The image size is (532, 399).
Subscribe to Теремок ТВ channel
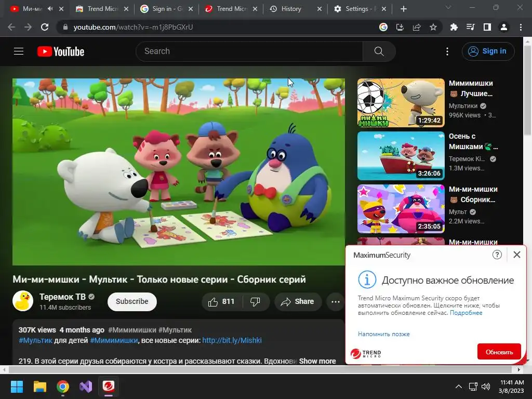pos(132,302)
